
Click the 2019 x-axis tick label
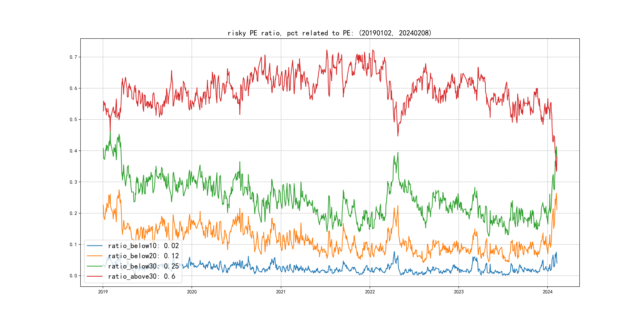click(x=103, y=292)
